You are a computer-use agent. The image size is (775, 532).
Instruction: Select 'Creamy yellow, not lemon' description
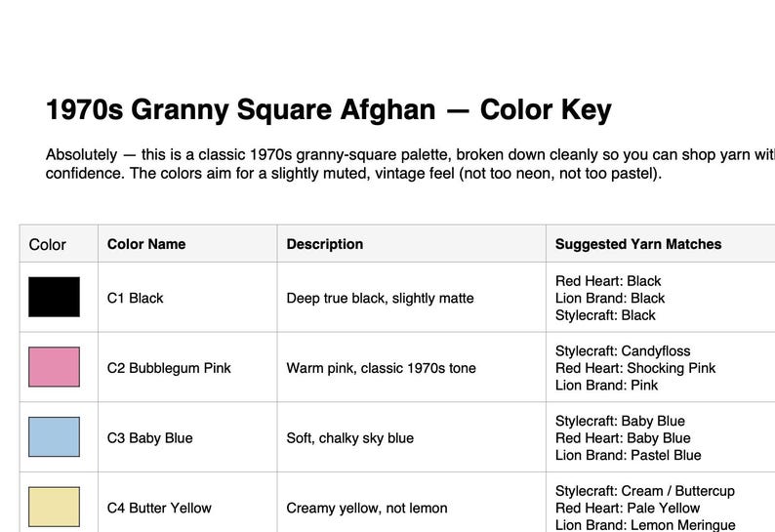click(x=367, y=508)
